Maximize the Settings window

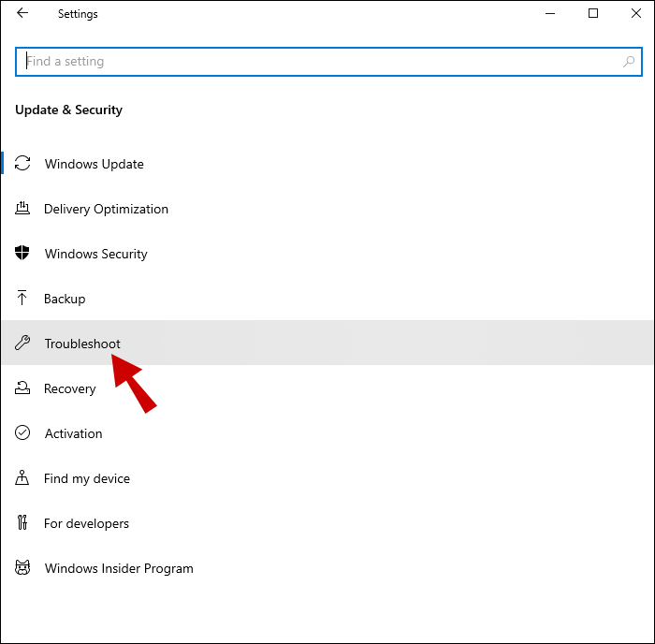(593, 14)
